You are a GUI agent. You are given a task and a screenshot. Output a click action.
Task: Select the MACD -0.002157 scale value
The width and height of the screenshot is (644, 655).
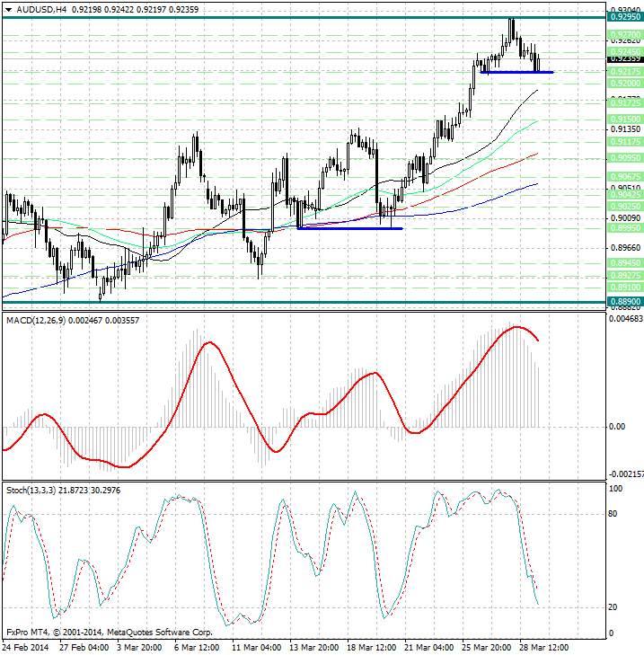[x=626, y=474]
